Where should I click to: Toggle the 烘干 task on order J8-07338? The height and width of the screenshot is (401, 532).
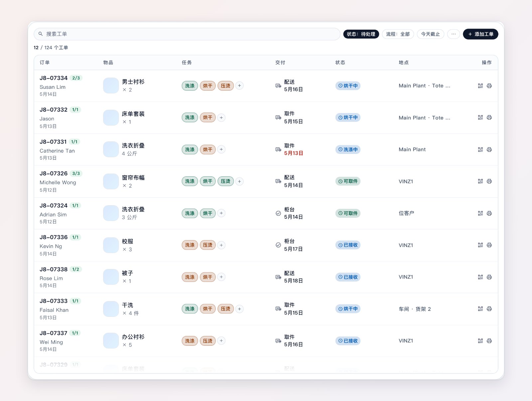[x=208, y=277]
